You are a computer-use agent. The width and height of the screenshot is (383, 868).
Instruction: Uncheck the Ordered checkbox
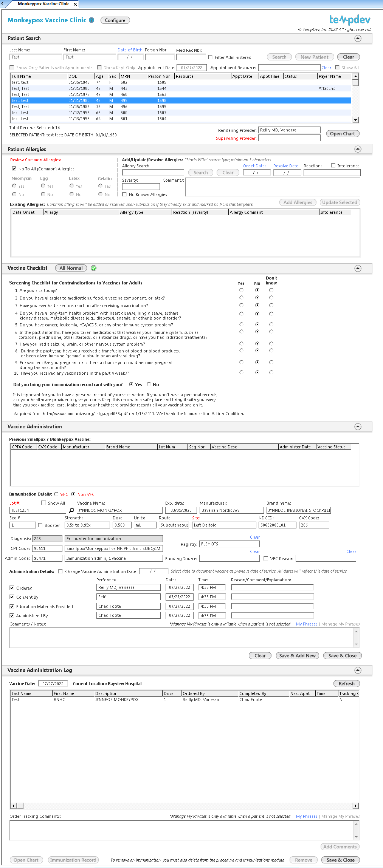click(x=12, y=588)
